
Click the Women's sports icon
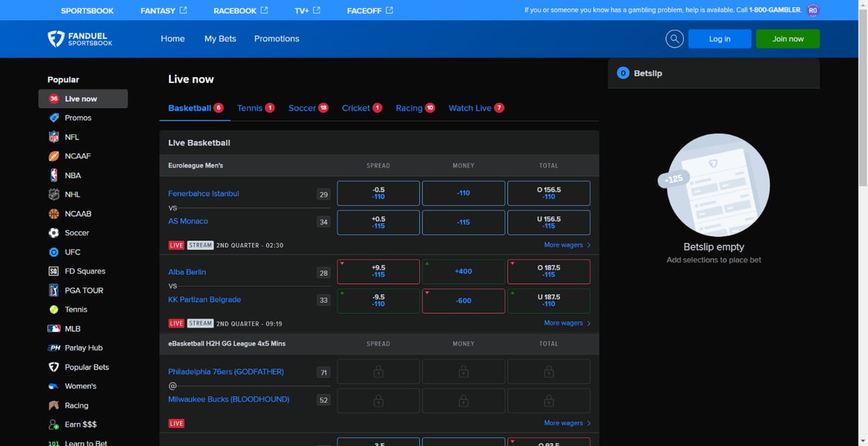(x=54, y=386)
